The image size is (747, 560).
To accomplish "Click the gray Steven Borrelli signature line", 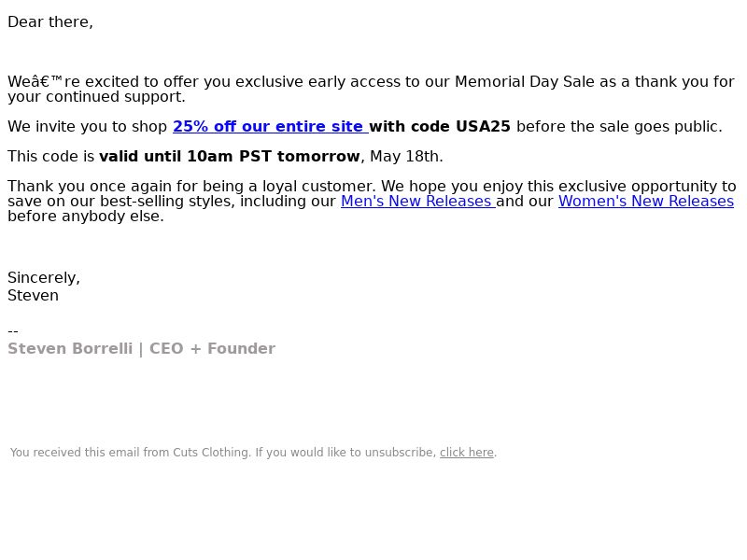I will (142, 348).
